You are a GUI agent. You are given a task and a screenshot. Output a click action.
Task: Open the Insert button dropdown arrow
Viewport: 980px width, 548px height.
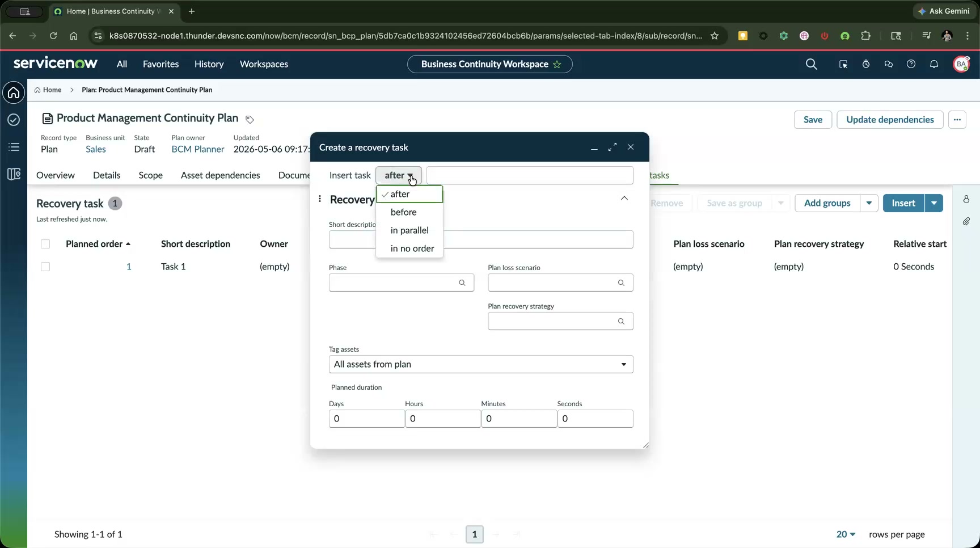tap(934, 203)
